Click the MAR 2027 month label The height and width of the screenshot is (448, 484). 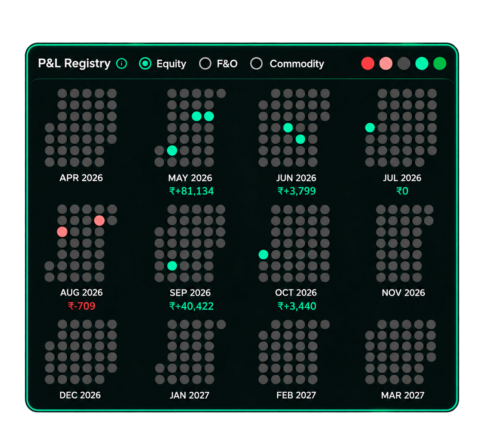point(403,395)
